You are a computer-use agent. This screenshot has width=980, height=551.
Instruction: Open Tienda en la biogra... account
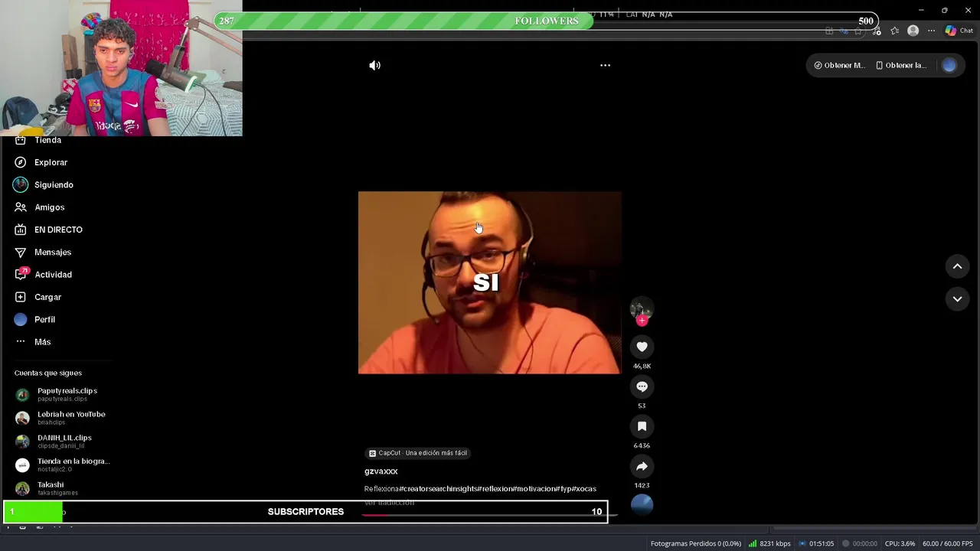pos(63,465)
